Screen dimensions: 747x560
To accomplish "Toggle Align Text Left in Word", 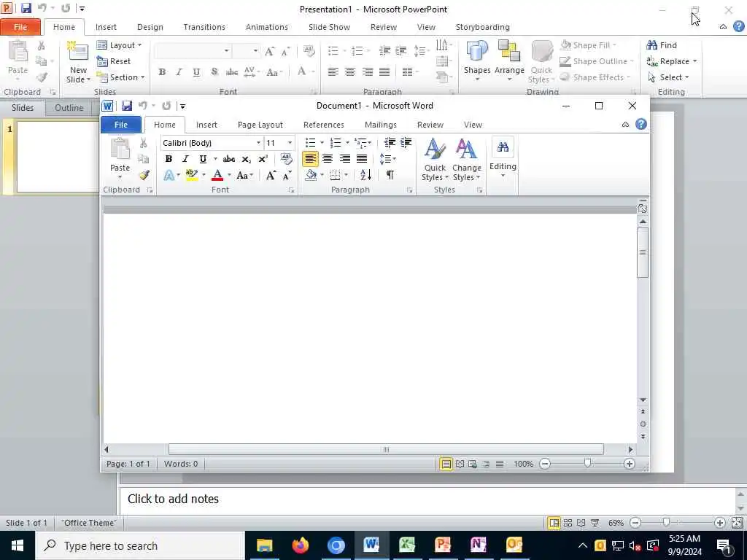I will [310, 159].
